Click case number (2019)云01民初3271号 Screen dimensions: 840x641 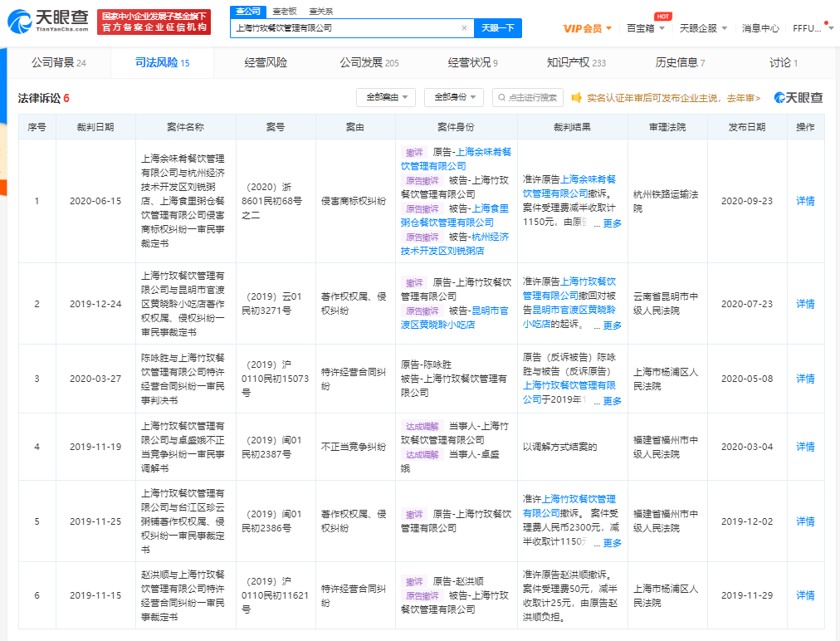click(271, 303)
